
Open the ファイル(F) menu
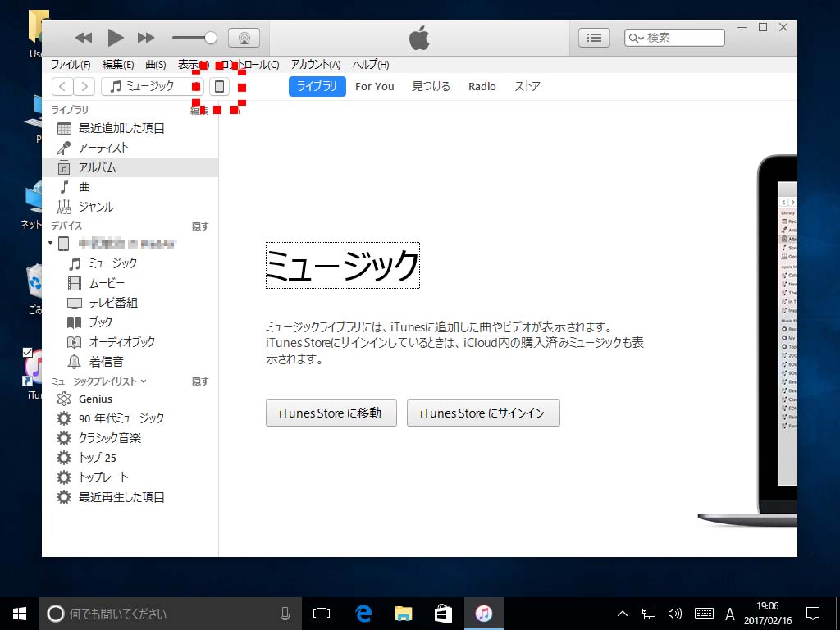(71, 65)
